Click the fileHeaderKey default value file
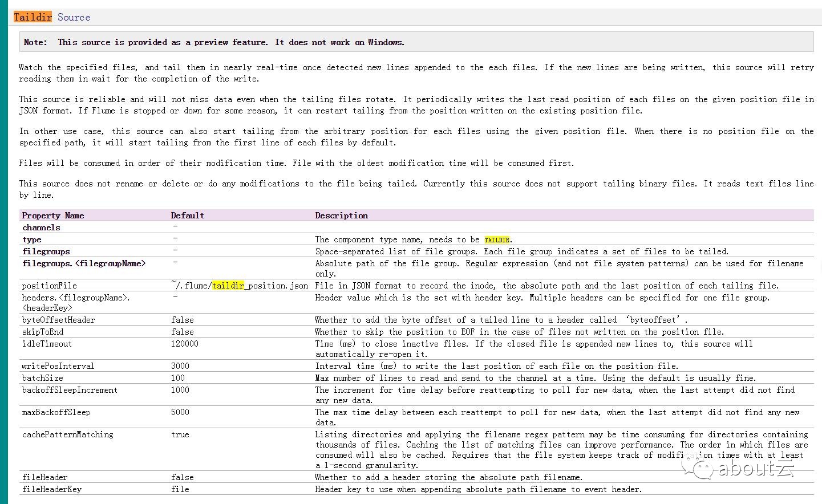The height and width of the screenshot is (504, 822). [x=180, y=489]
